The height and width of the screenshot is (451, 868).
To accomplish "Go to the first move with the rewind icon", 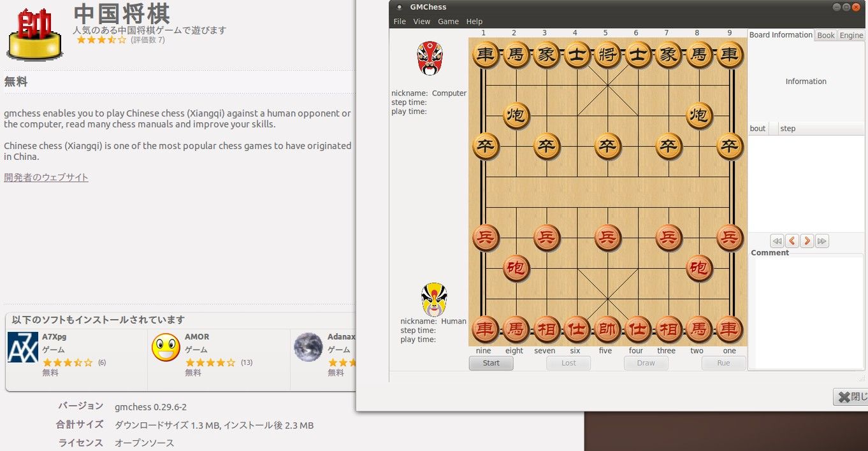I will 777,241.
